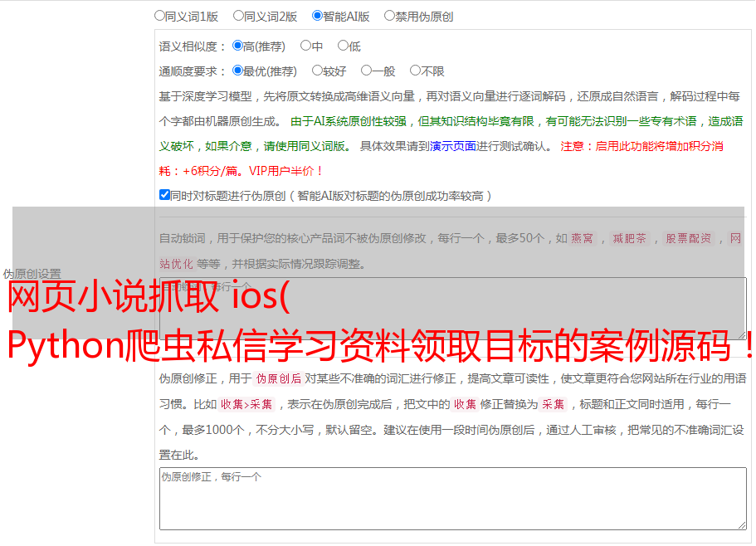The width and height of the screenshot is (756, 546).
Task: Click the 语义相似度 label
Action: 193,46
